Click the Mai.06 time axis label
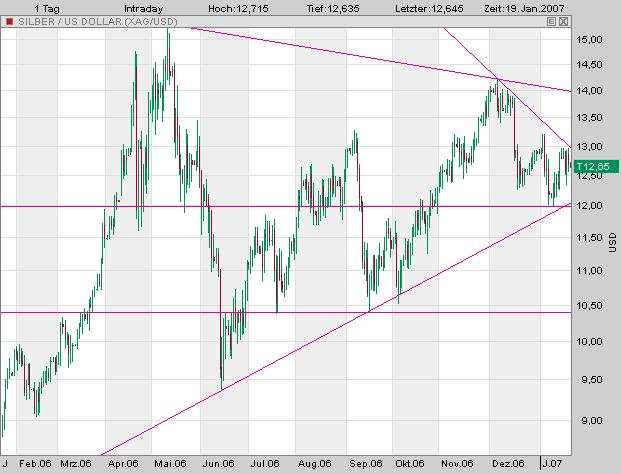This screenshot has height=474, width=621. point(170,463)
